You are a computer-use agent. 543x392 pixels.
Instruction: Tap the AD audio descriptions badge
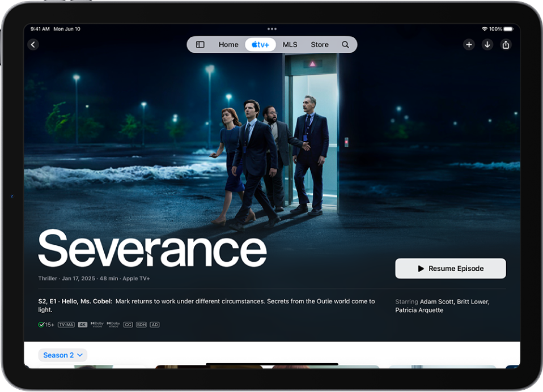coord(154,324)
